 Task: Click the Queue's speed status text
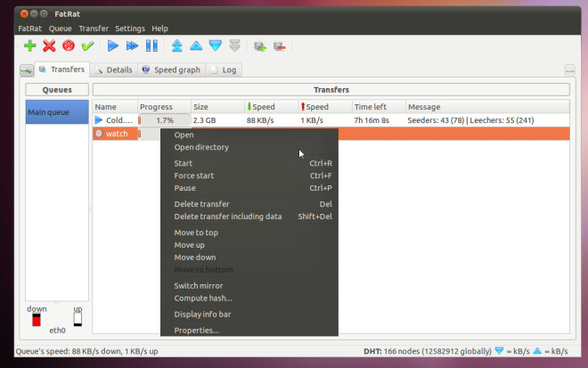86,351
